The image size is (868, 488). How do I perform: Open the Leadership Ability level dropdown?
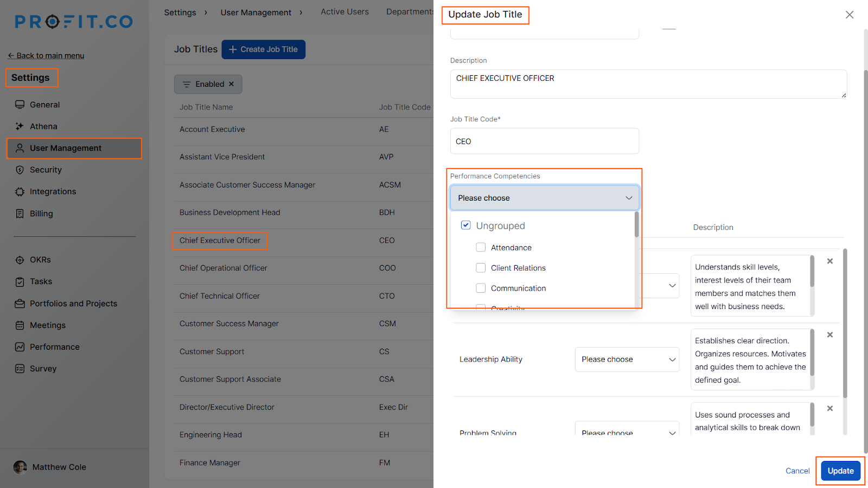tap(627, 359)
